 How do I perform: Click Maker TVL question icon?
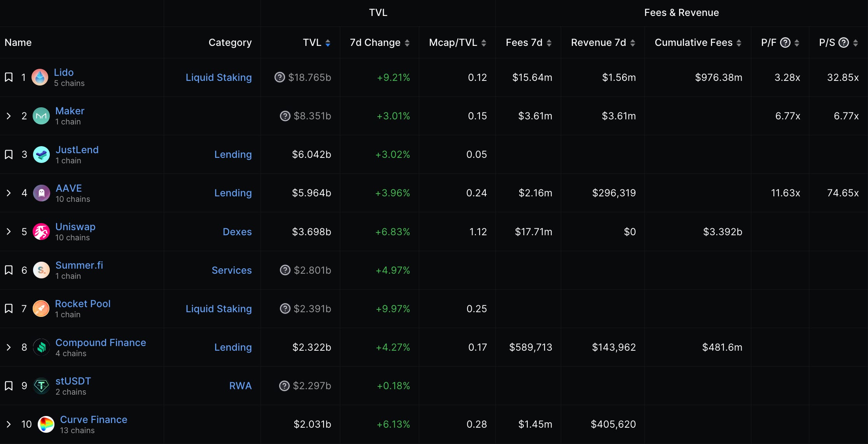tap(285, 116)
